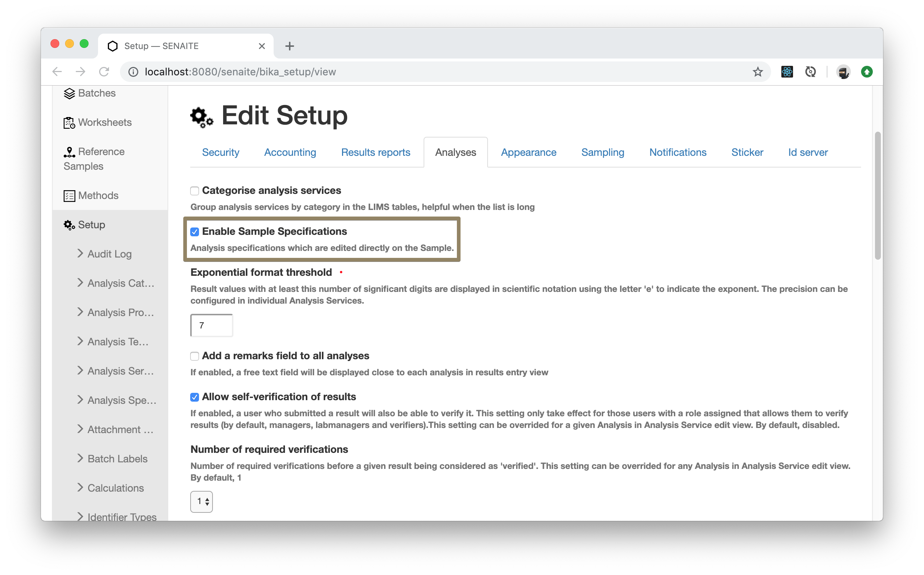The height and width of the screenshot is (575, 924).
Task: Click the Id server tab
Action: pyautogui.click(x=807, y=153)
